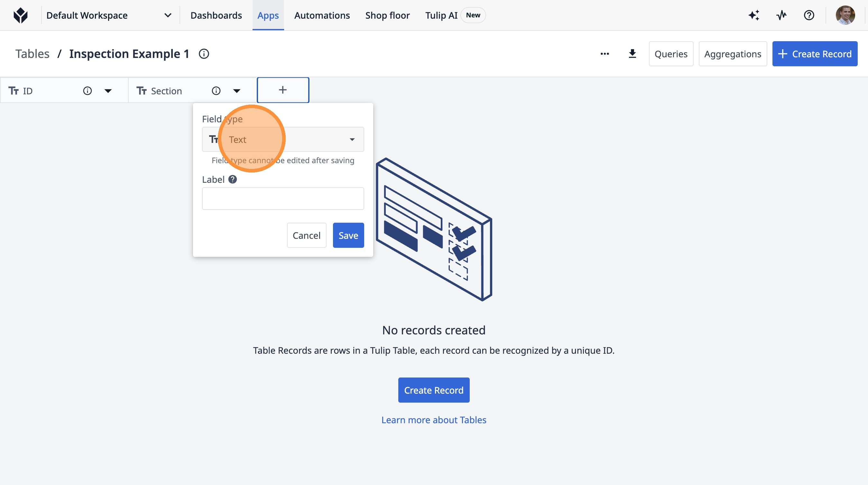Follow Learn more about Tables link
Screen dimensions: 868x485
click(434, 420)
